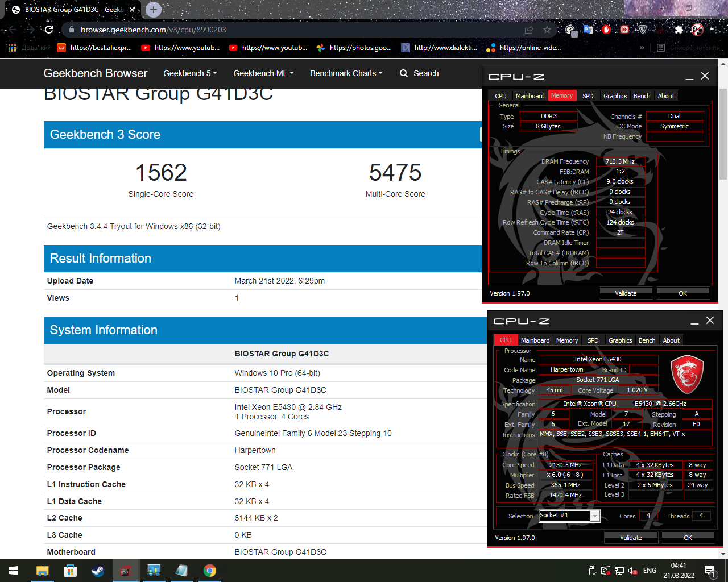Open Google Translate extension

(x=588, y=30)
